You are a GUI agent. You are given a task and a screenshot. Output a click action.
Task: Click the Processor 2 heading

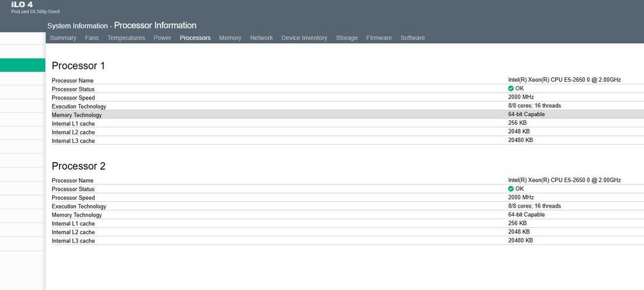click(79, 166)
